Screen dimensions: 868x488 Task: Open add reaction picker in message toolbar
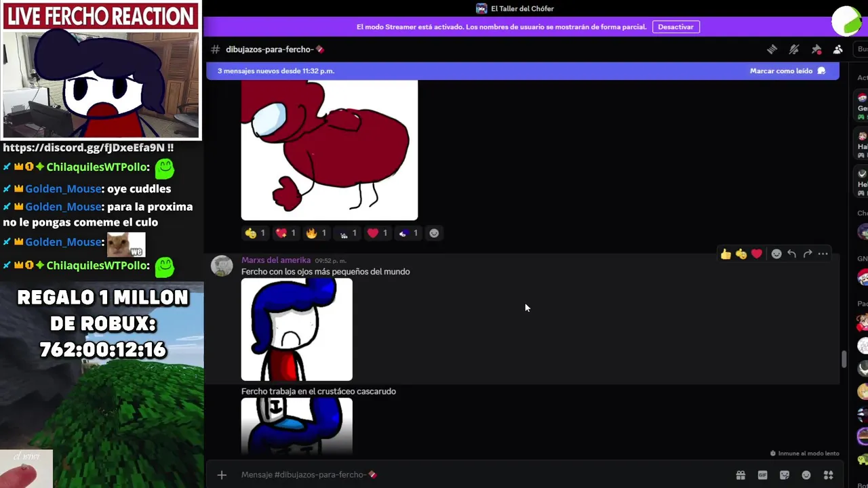[776, 254]
